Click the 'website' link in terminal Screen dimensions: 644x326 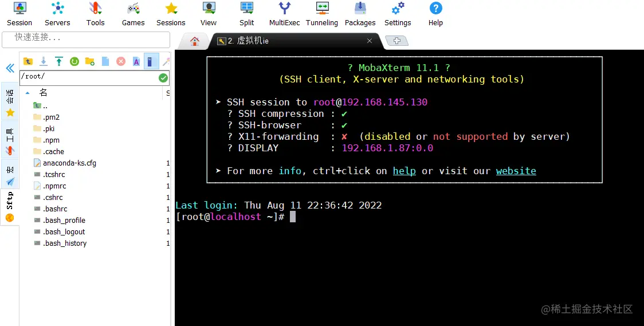coord(516,171)
